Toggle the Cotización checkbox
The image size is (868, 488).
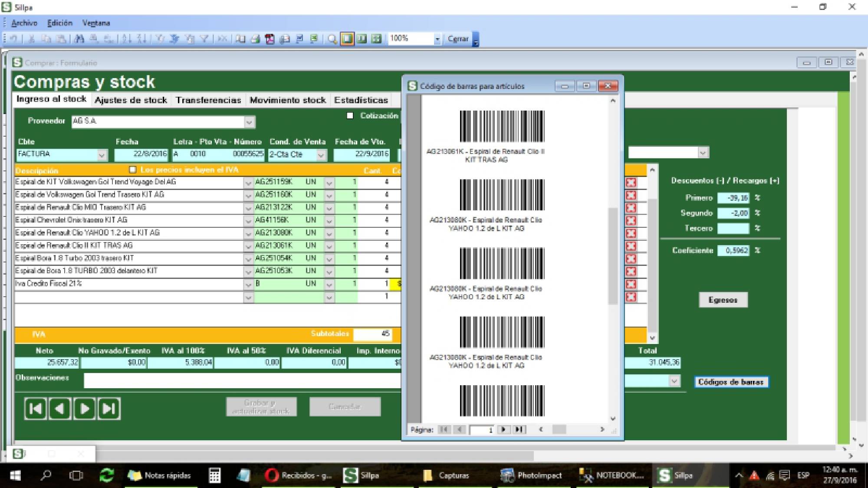350,116
